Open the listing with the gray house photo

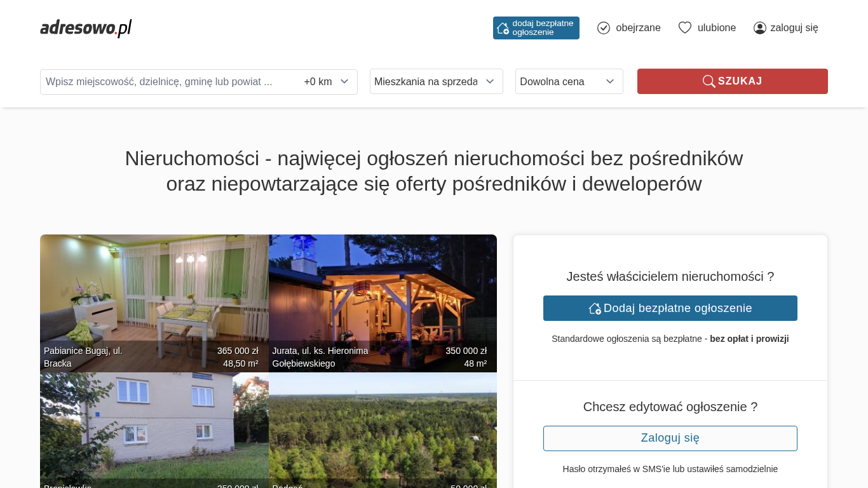click(x=154, y=426)
